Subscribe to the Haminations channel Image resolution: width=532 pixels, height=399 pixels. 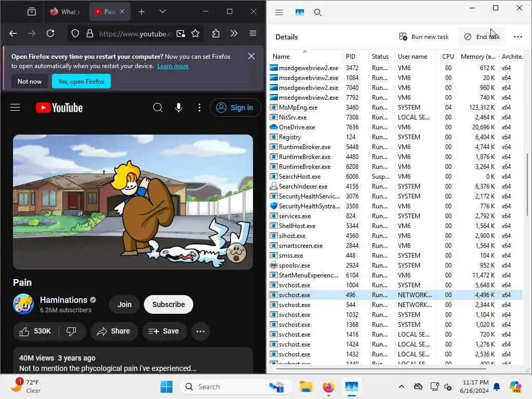tap(169, 304)
